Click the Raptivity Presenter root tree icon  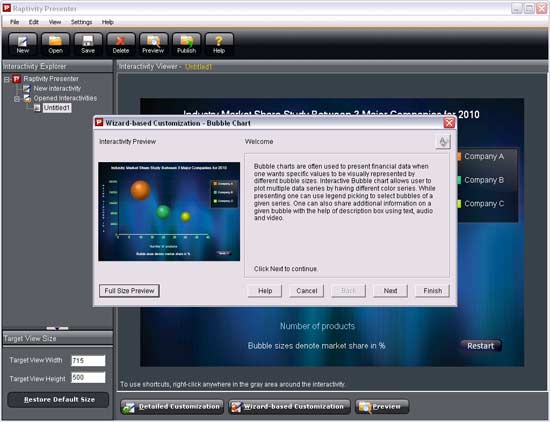[16, 79]
